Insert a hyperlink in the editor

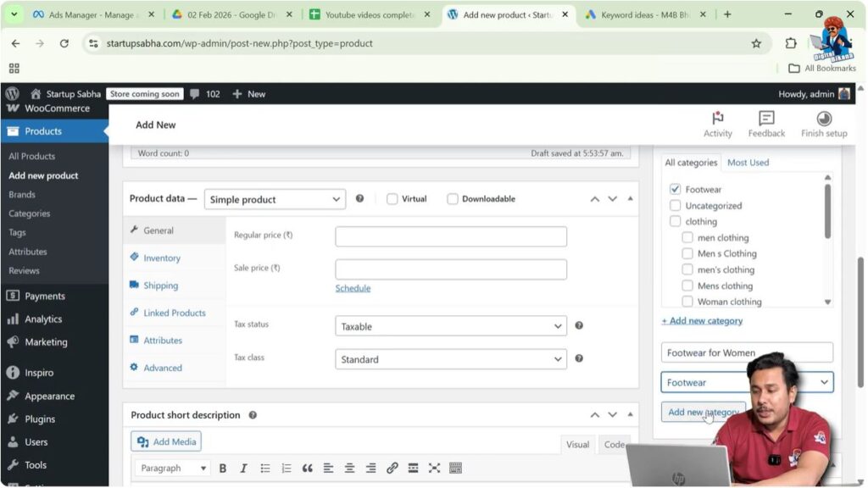point(392,468)
